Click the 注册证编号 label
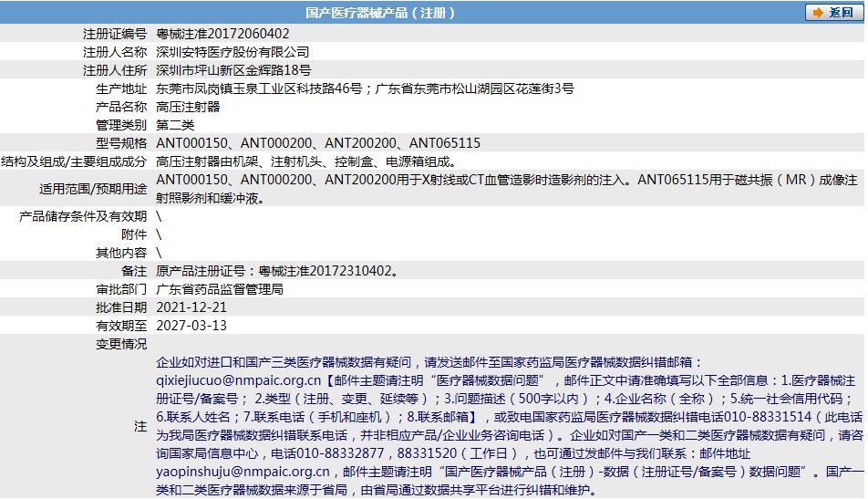The width and height of the screenshot is (868, 499). pos(115,34)
